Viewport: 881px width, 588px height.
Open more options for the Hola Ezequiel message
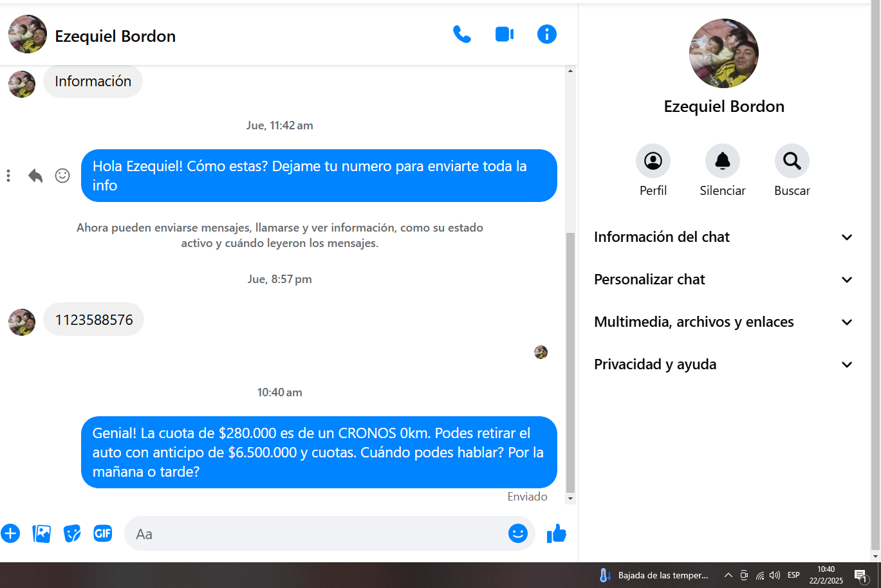pos(8,176)
